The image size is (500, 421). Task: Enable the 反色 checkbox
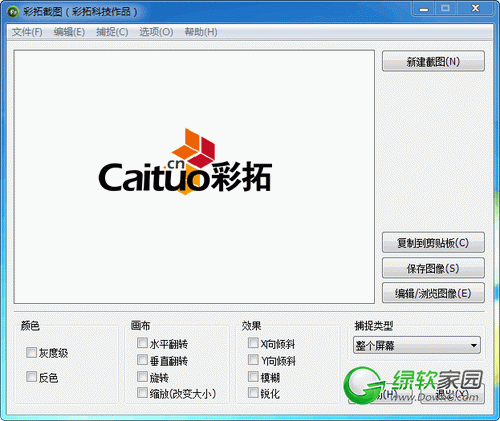pyautogui.click(x=31, y=377)
